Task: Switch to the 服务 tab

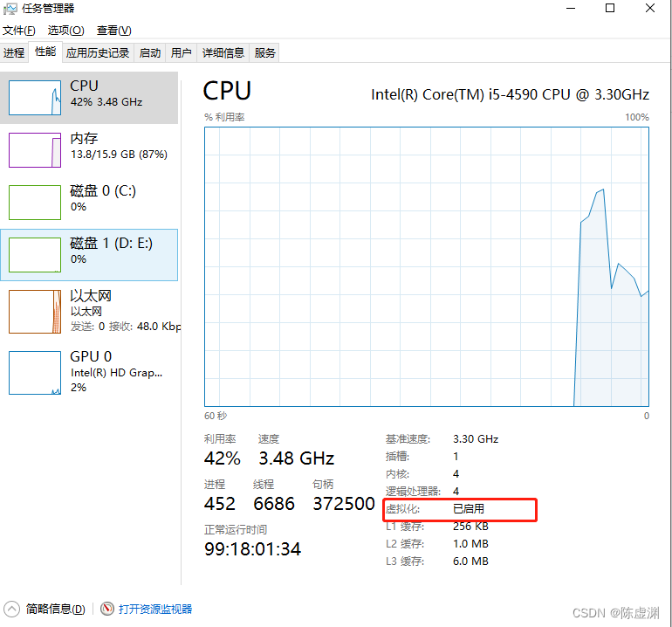Action: pyautogui.click(x=264, y=52)
